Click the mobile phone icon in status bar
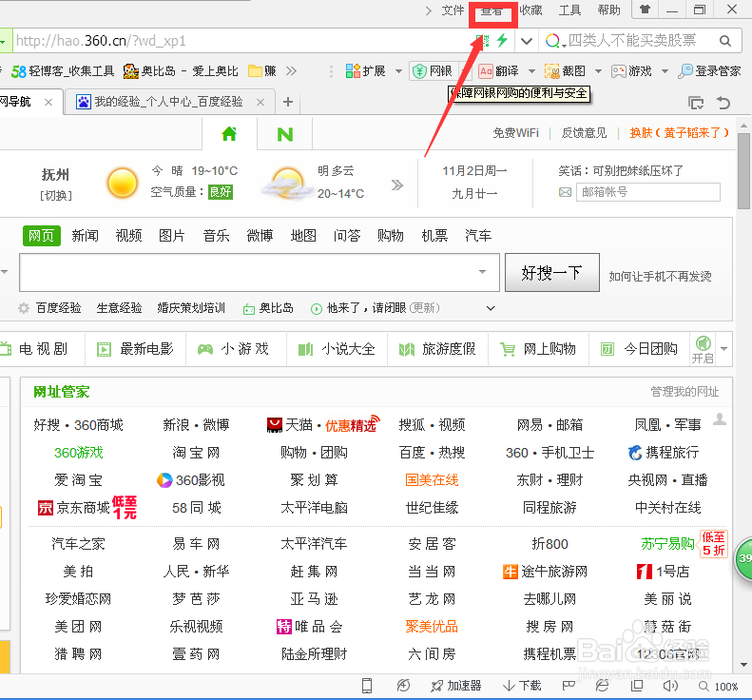Viewport: 752px width, 700px height. [x=367, y=686]
